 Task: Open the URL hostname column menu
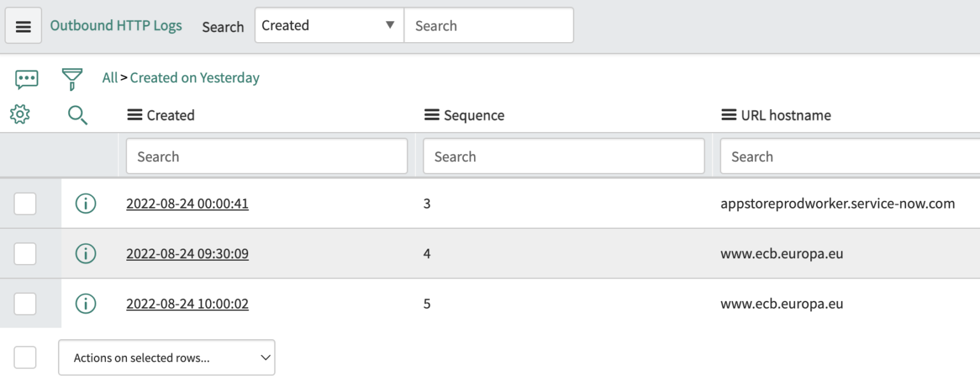pyautogui.click(x=729, y=115)
